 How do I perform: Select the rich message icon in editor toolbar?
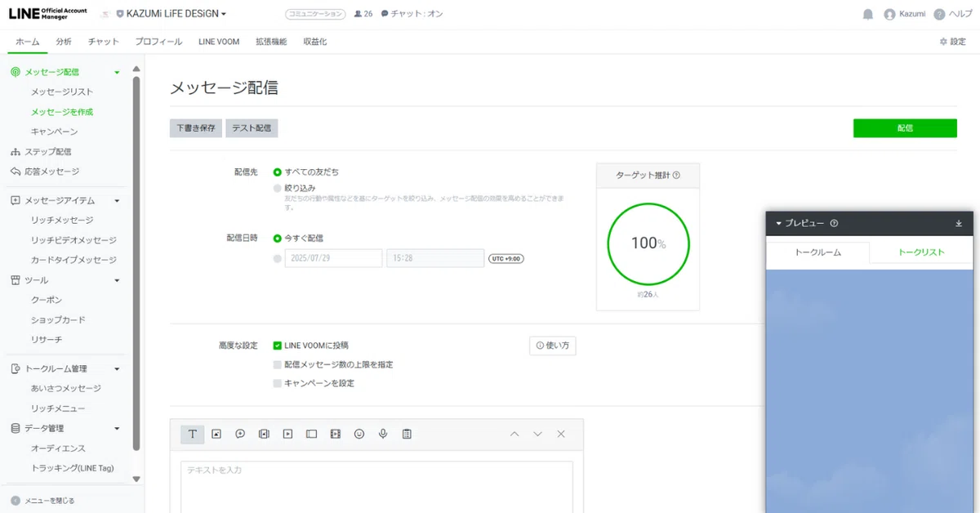[264, 434]
